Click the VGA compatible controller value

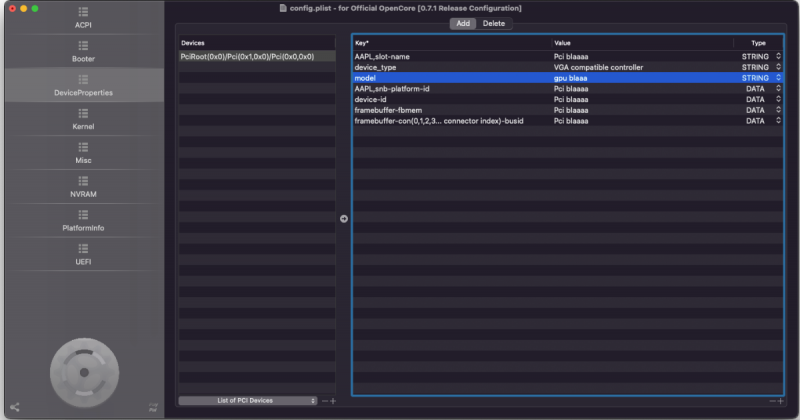coord(598,67)
